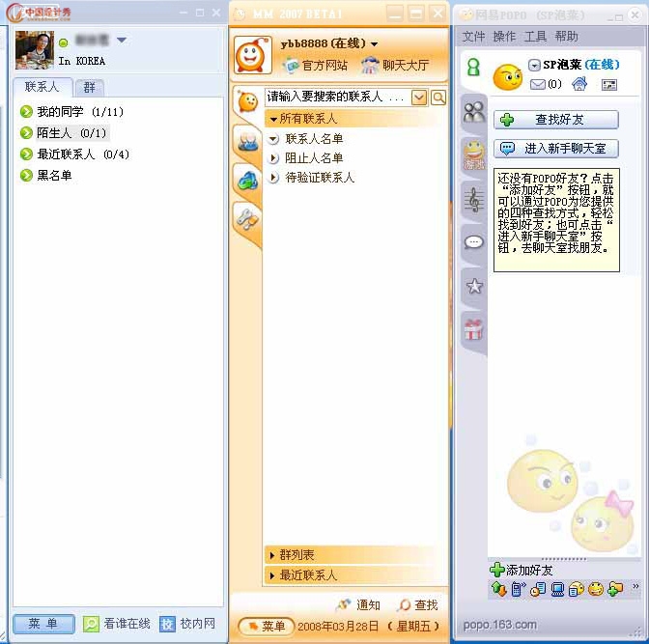Click the picture card icon in POPO header

pos(608,85)
